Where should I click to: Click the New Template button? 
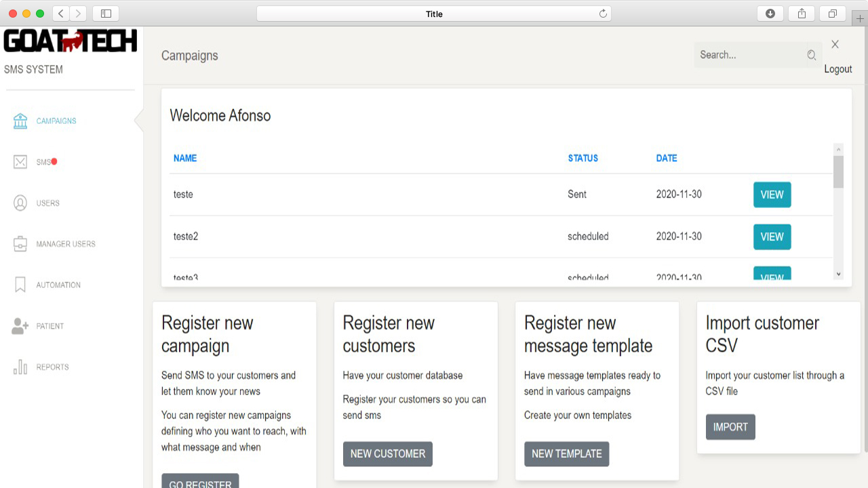[x=566, y=454]
